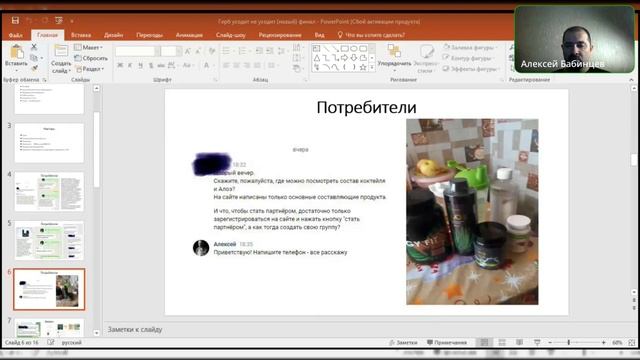Copy selection with the copy icon
This screenshot has height=360, width=640.
pyautogui.click(x=34, y=58)
